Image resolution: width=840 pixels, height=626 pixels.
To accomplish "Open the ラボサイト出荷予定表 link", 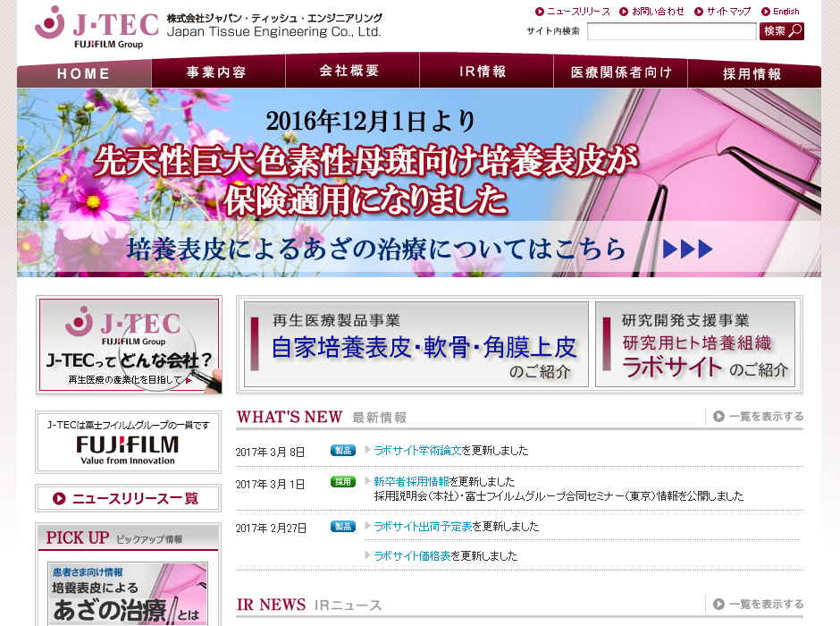I will [x=424, y=527].
